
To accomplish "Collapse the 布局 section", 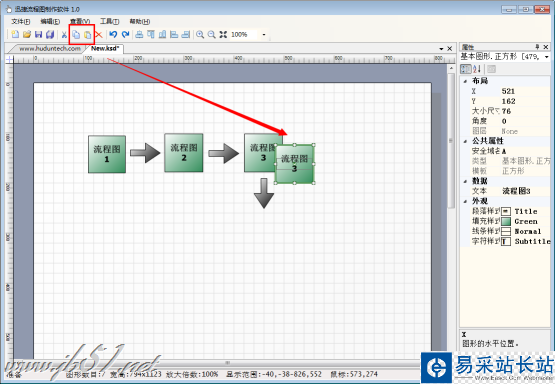I will [465, 81].
